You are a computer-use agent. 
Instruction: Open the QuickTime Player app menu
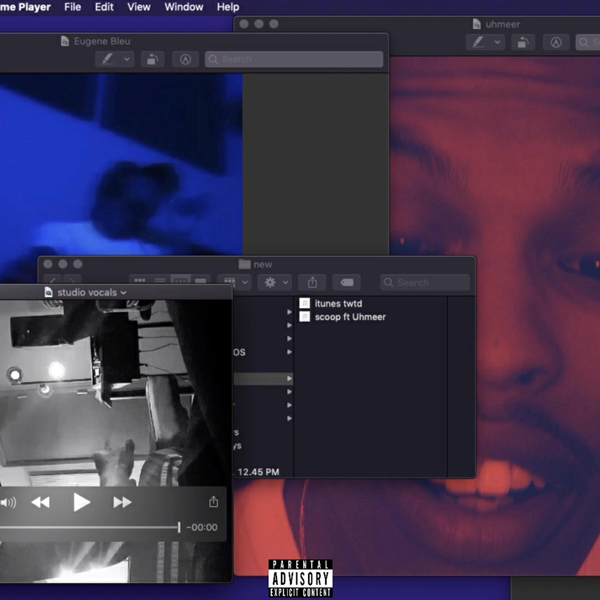[x=25, y=7]
